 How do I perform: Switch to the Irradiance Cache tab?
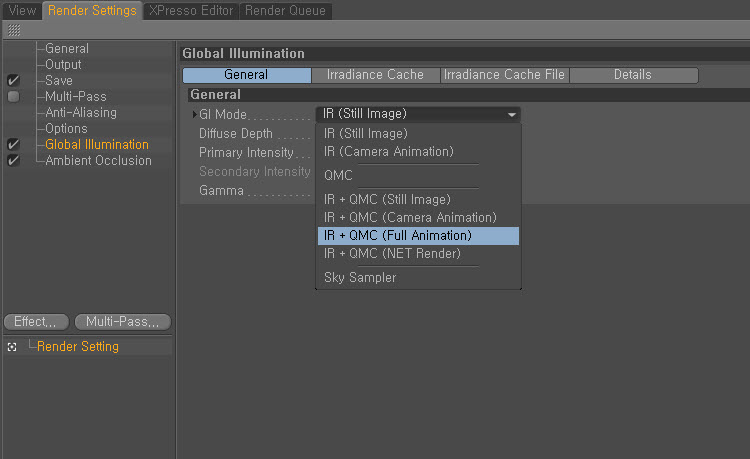coord(375,75)
